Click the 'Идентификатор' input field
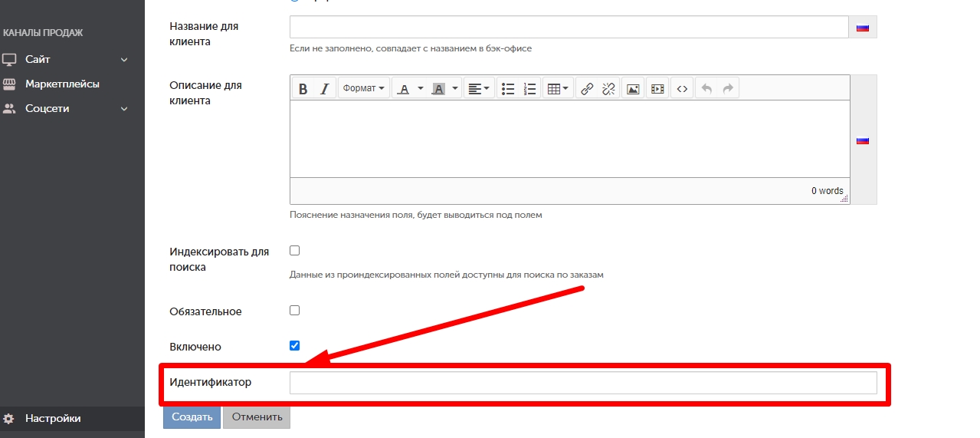Image resolution: width=980 pixels, height=438 pixels. [582, 383]
